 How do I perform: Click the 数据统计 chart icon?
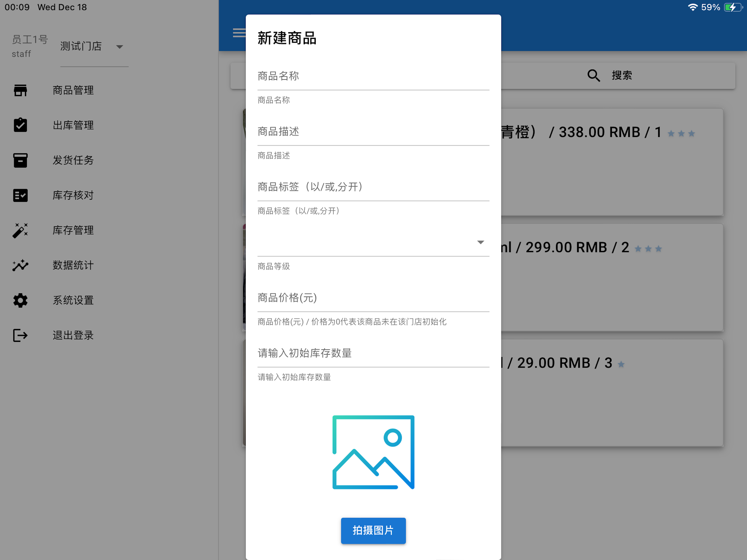click(x=20, y=265)
